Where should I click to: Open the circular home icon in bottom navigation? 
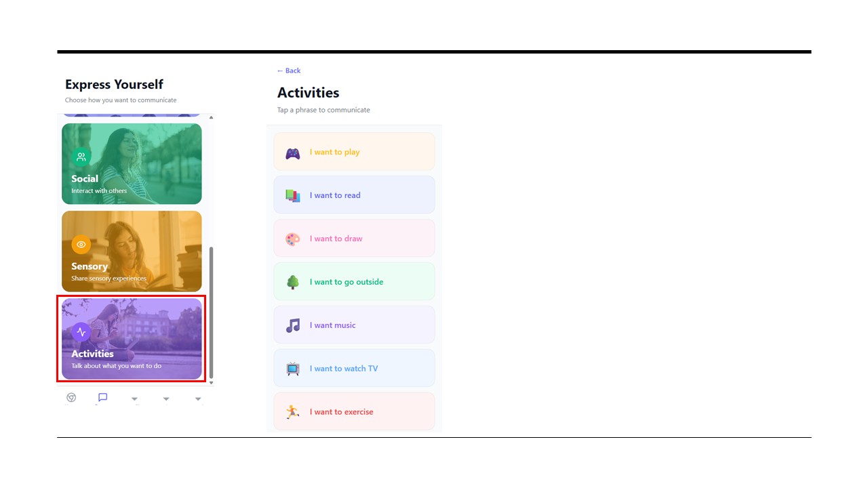pos(71,398)
